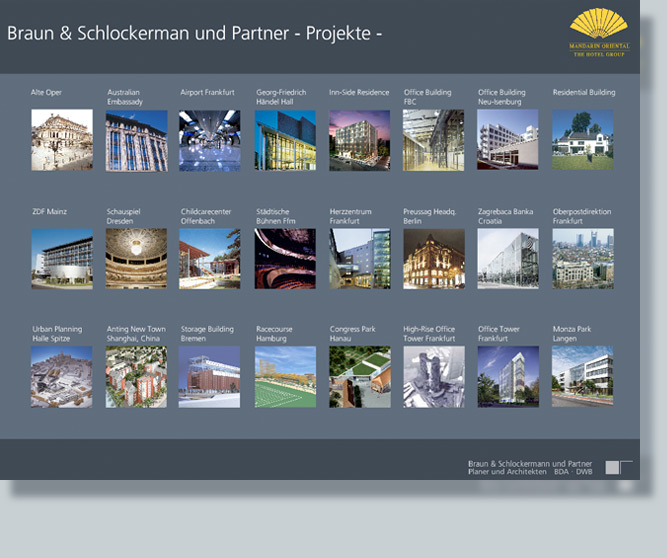
Task: Click the 'Urban Planning Halle Spitze' caption
Action: point(57,333)
